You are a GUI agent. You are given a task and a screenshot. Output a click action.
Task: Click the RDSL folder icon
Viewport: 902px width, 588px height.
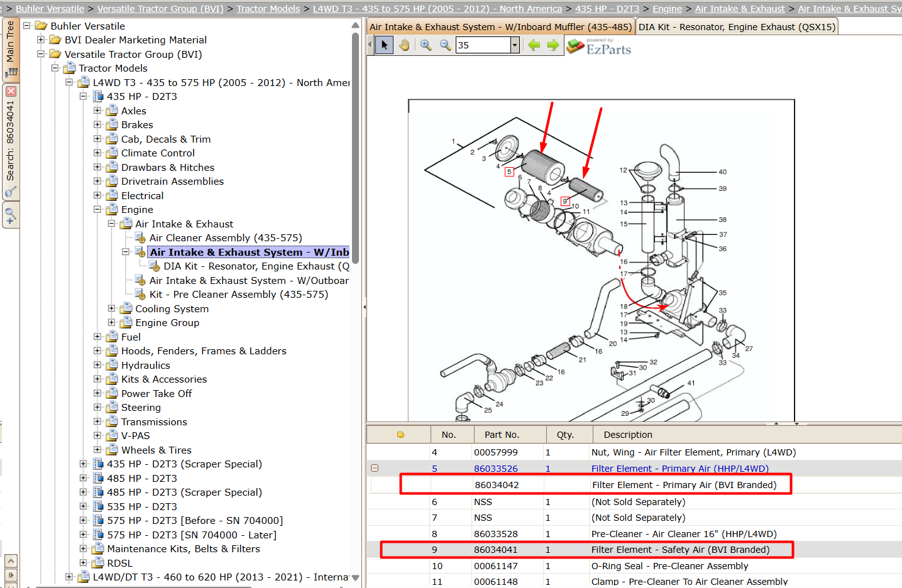[x=98, y=563]
